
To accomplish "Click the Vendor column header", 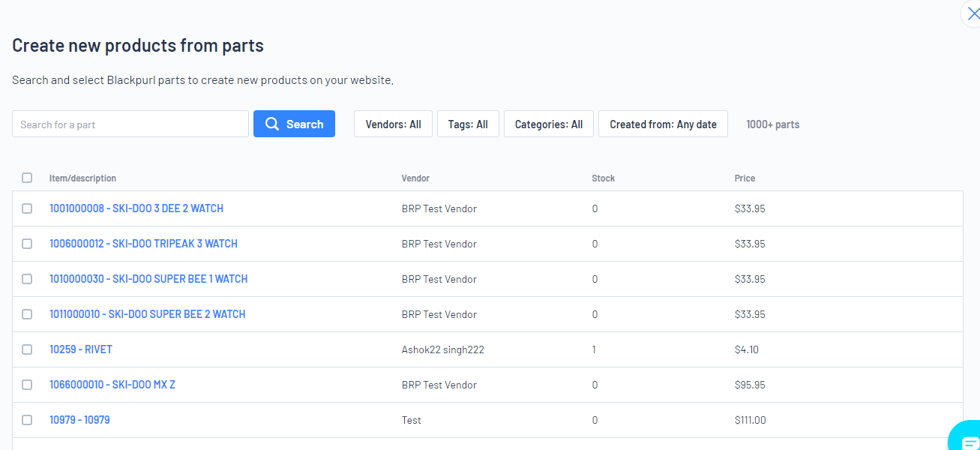I will click(x=415, y=178).
